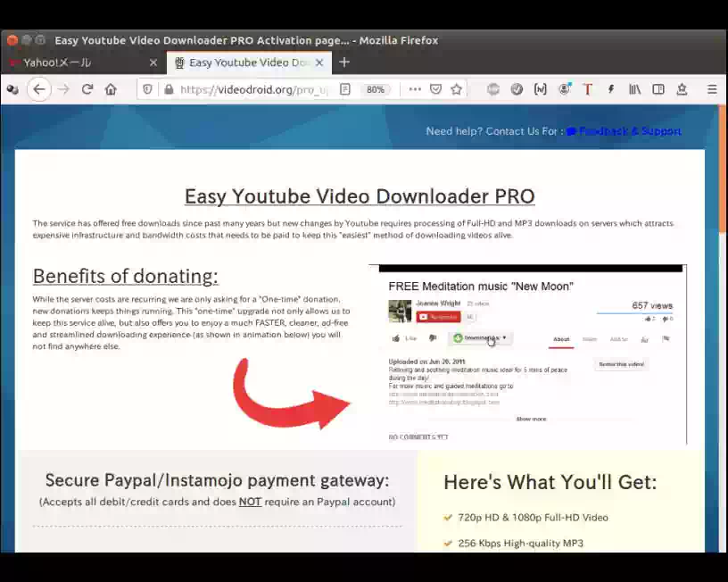
Task: Click the round dark extension icon after globe
Action: coord(517,89)
